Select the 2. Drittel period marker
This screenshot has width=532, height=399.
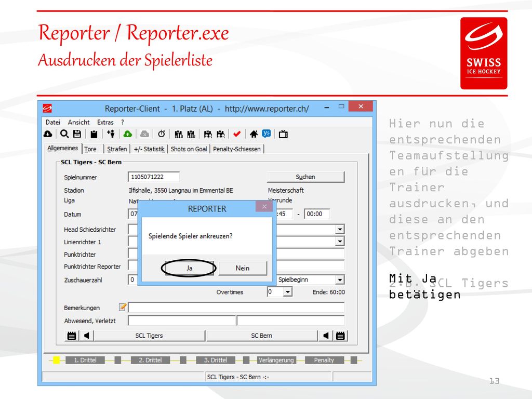(150, 360)
